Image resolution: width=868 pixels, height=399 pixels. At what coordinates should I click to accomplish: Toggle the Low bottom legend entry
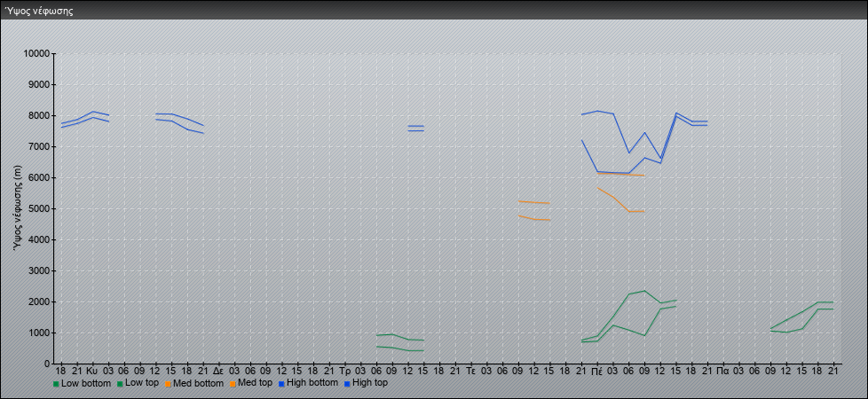coord(82,383)
